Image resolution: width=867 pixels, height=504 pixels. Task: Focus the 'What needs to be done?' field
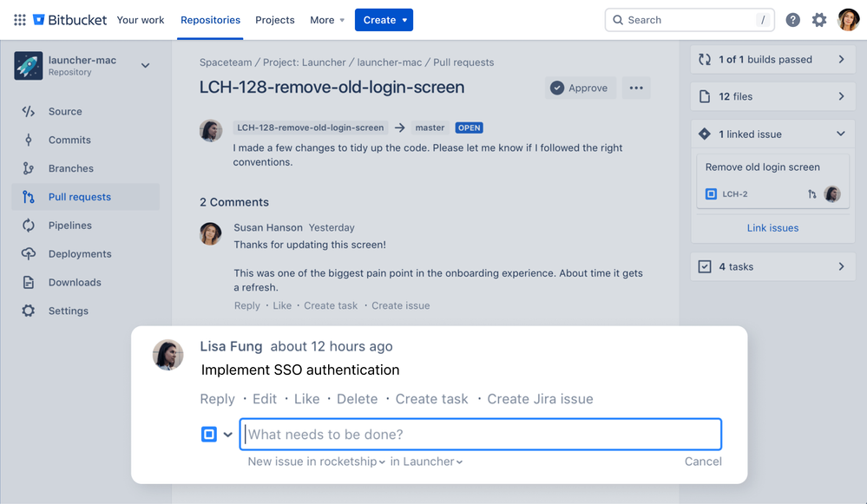coord(481,435)
